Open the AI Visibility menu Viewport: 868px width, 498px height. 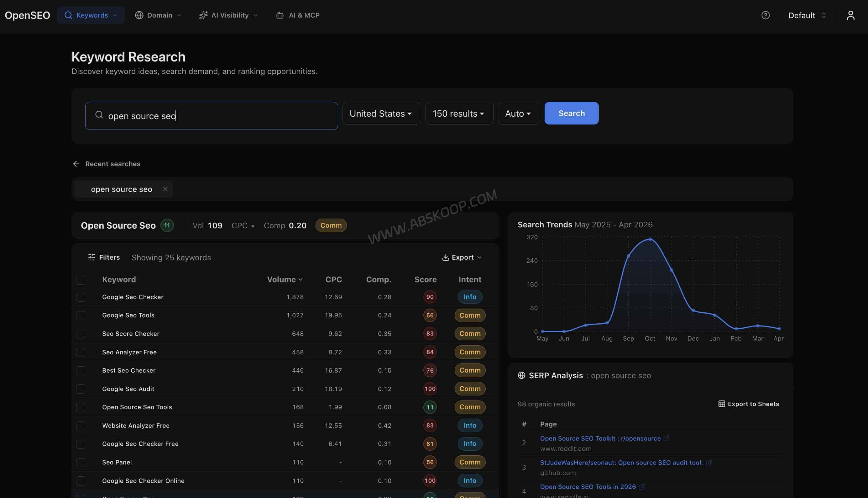228,15
